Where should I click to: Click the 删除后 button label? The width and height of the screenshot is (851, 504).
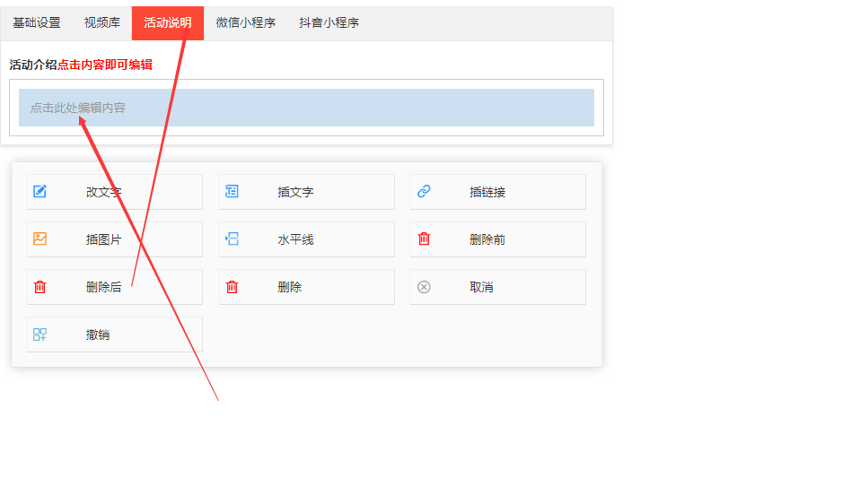click(103, 287)
